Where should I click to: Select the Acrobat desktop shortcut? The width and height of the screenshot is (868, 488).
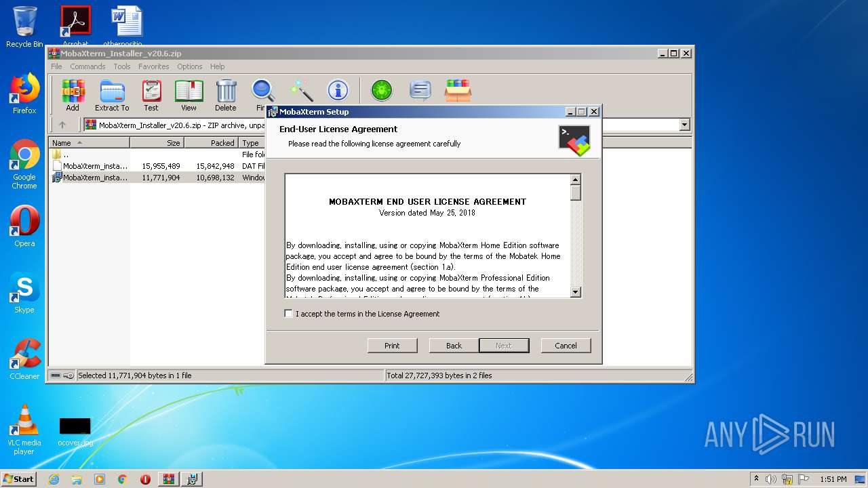point(75,27)
